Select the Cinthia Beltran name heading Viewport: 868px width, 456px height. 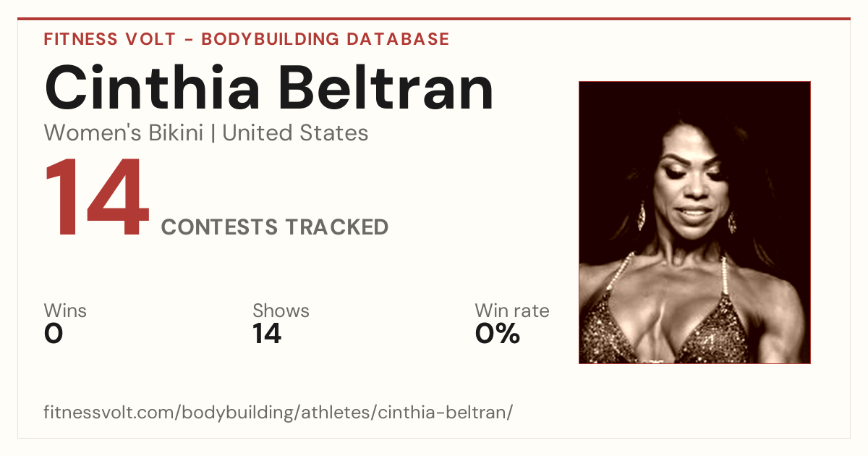tap(269, 88)
